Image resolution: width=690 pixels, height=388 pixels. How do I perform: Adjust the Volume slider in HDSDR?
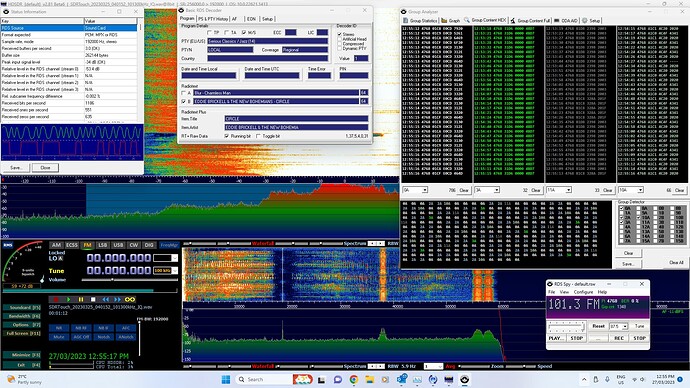click(129, 280)
